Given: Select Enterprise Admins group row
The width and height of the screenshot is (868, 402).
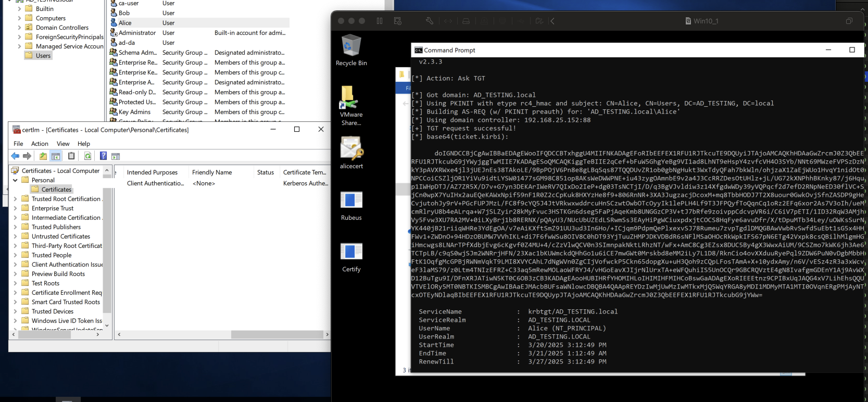Looking at the screenshot, I should pyautogui.click(x=199, y=82).
